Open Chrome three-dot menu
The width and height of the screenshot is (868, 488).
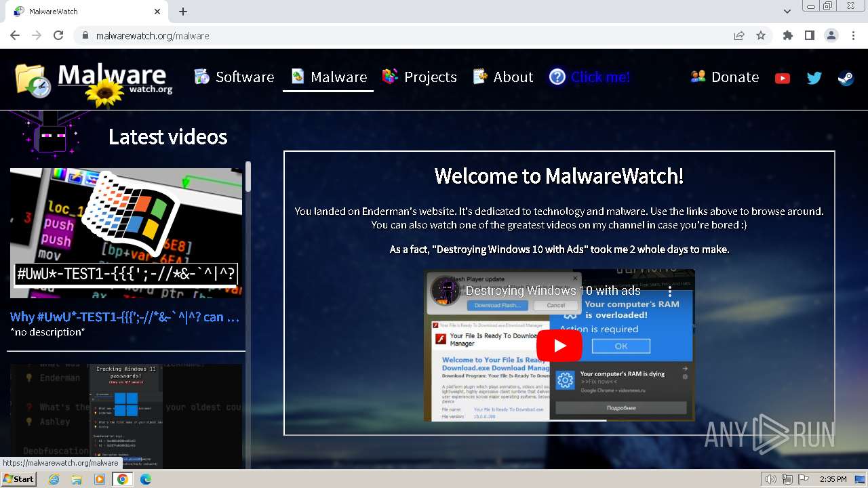click(x=853, y=35)
